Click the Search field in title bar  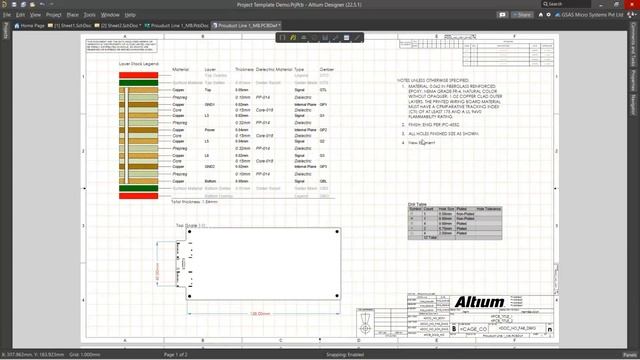(566, 4)
